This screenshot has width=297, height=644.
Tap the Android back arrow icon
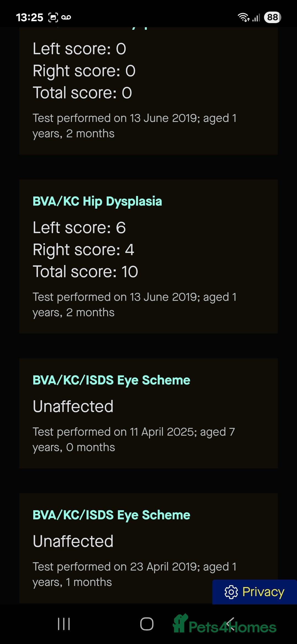[x=230, y=624]
